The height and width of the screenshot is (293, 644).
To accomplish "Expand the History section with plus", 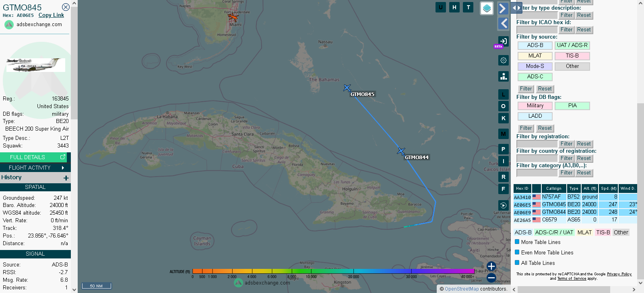I will tap(66, 178).
